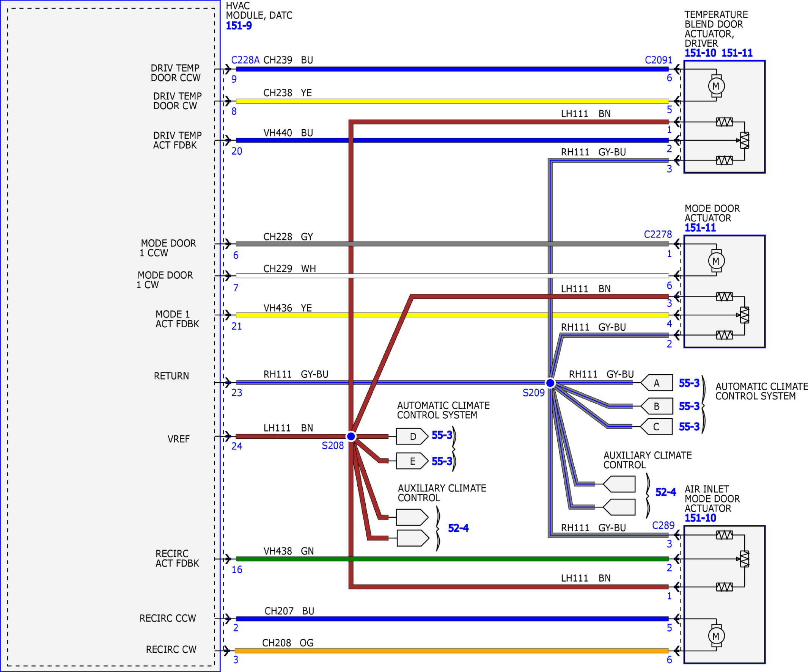Viewport: 808px width, 672px height.
Task: Open connector C2091 label
Action: coord(658,60)
